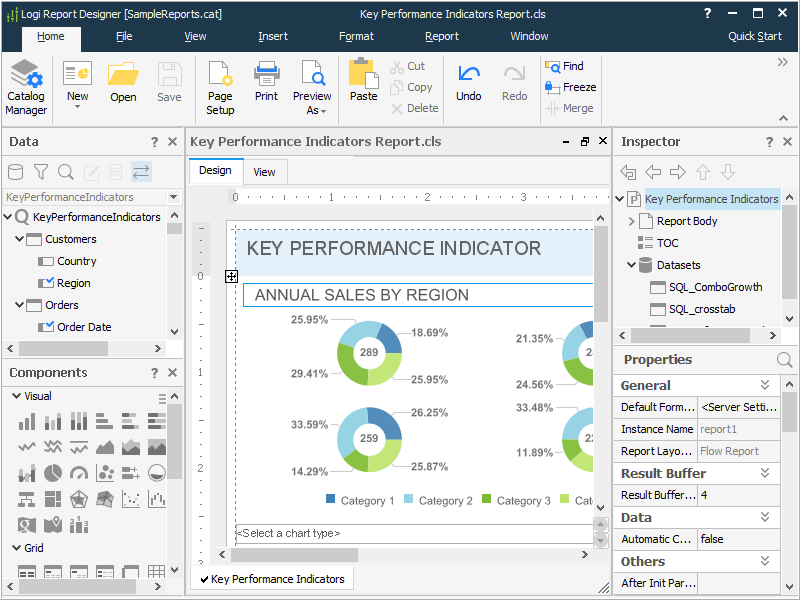Collapse the Customers node in the Data tree
Screen dimensions: 800x600
pos(20,238)
